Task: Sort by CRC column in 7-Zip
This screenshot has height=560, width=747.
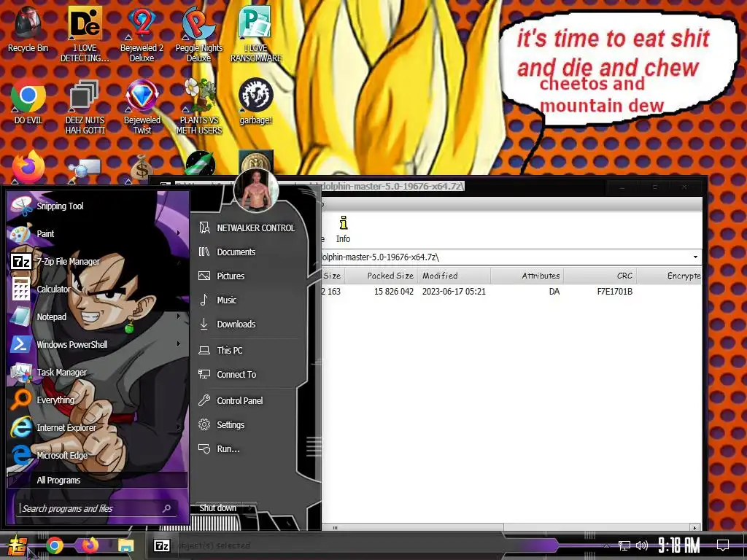Action: (600, 276)
